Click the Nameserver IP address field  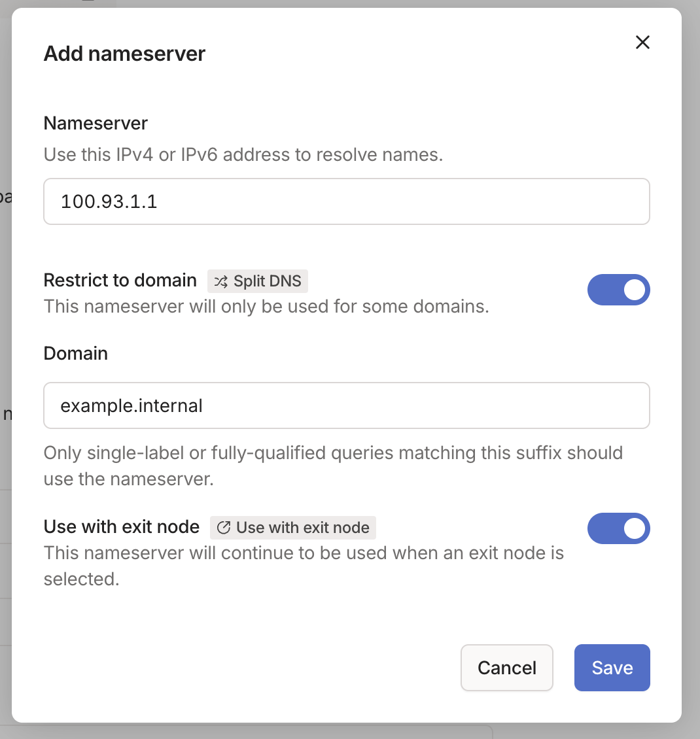pos(346,201)
